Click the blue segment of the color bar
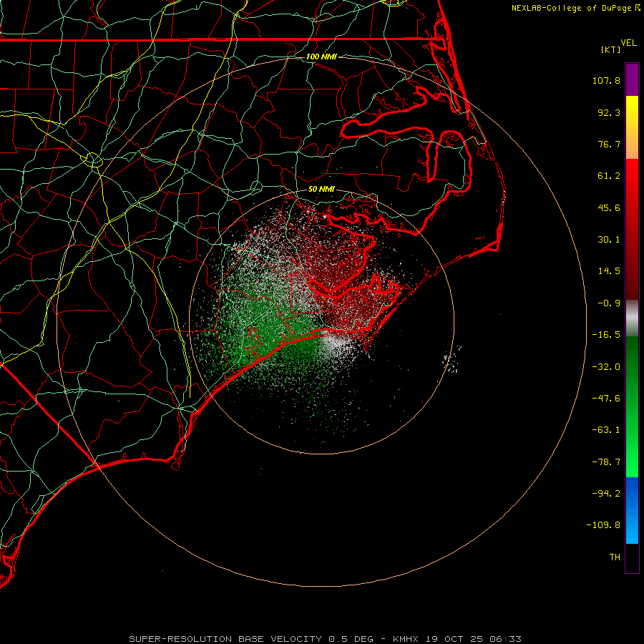 [x=632, y=510]
